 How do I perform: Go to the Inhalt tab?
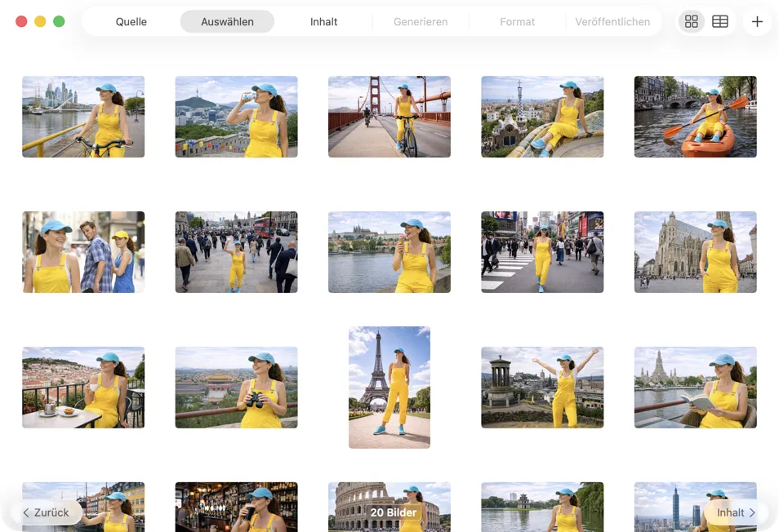coord(323,22)
